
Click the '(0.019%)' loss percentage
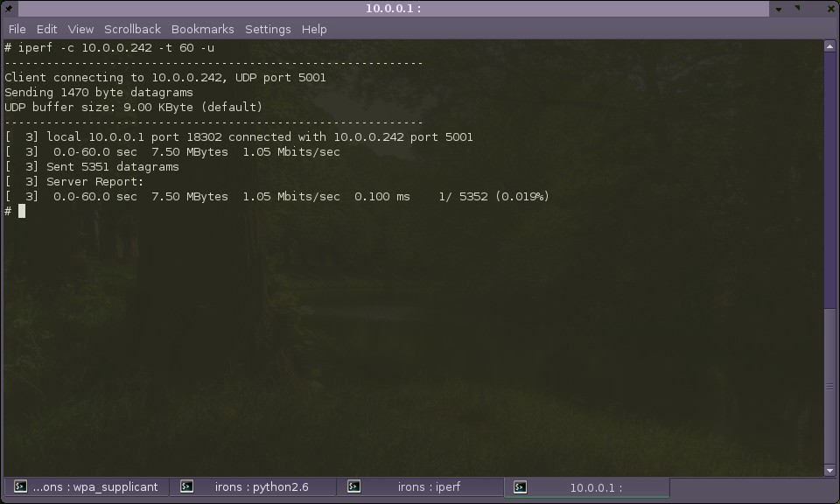[x=522, y=197]
